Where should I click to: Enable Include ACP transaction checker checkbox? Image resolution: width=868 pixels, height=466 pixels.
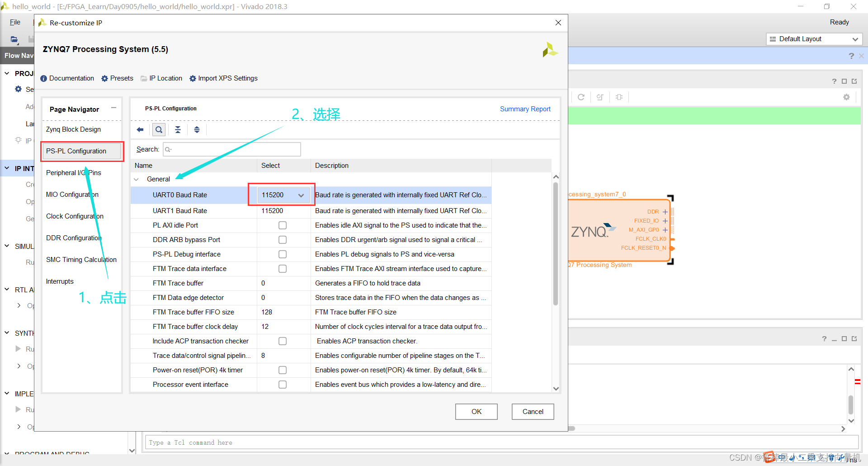tap(283, 341)
